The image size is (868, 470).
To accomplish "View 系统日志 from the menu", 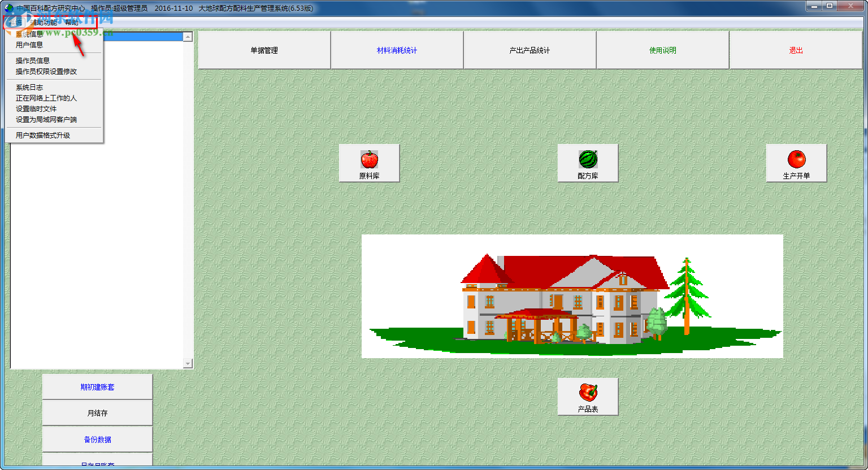I will pos(54,88).
